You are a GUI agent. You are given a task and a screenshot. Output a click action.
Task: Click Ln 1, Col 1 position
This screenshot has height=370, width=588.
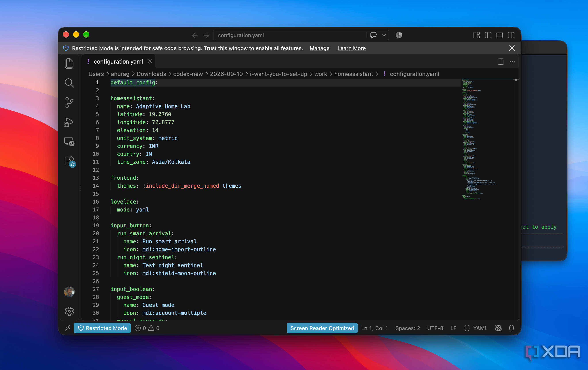(x=374, y=328)
